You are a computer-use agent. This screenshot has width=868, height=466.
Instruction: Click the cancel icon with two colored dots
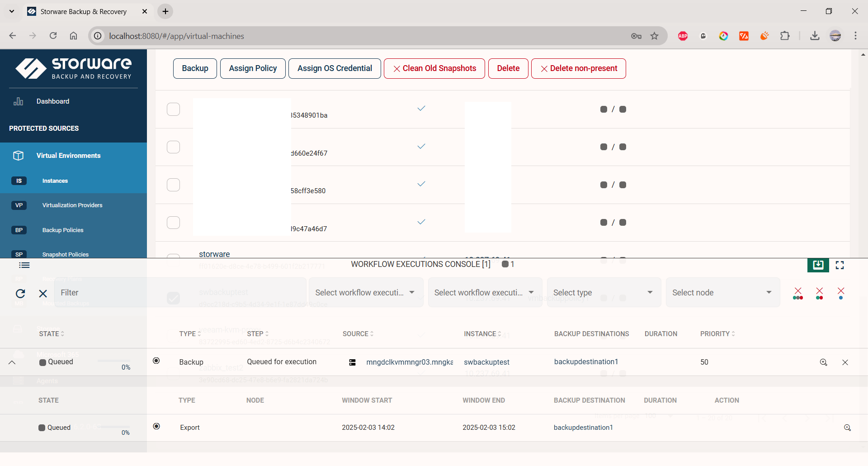(819, 293)
